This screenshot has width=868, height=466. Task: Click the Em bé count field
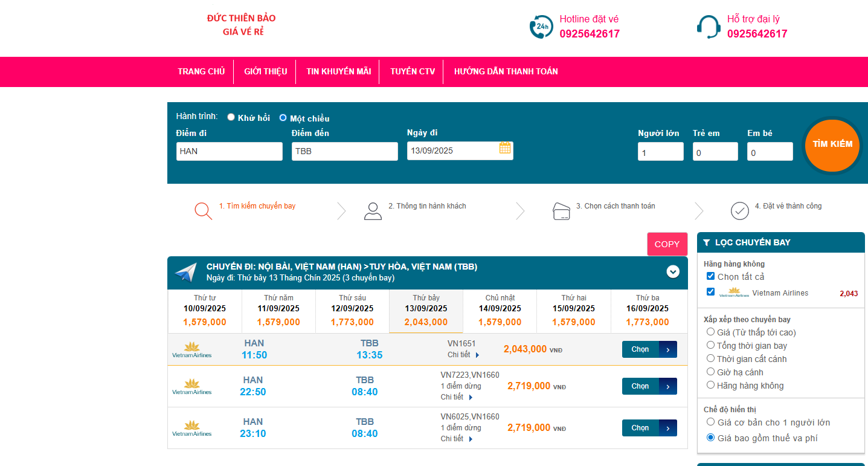tap(770, 152)
